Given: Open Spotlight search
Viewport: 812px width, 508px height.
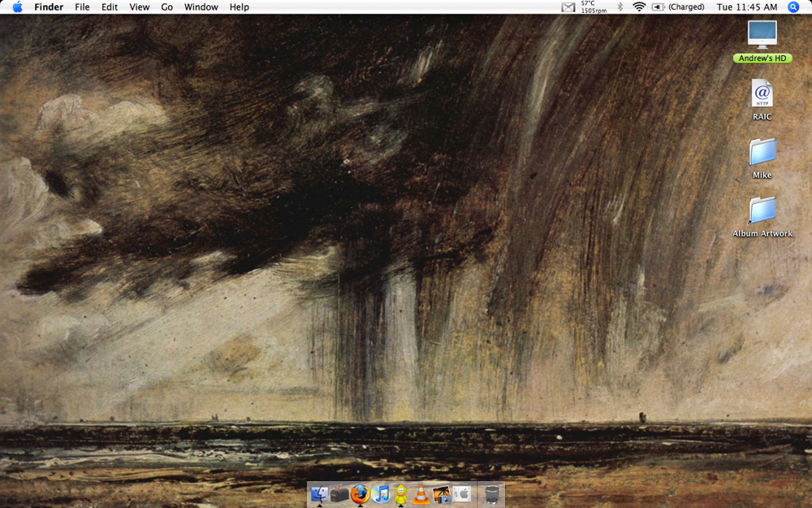Looking at the screenshot, I should coord(793,7).
